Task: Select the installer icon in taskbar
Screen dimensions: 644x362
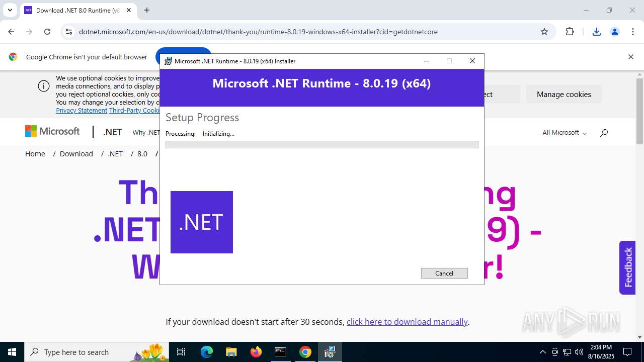Action: click(x=330, y=352)
